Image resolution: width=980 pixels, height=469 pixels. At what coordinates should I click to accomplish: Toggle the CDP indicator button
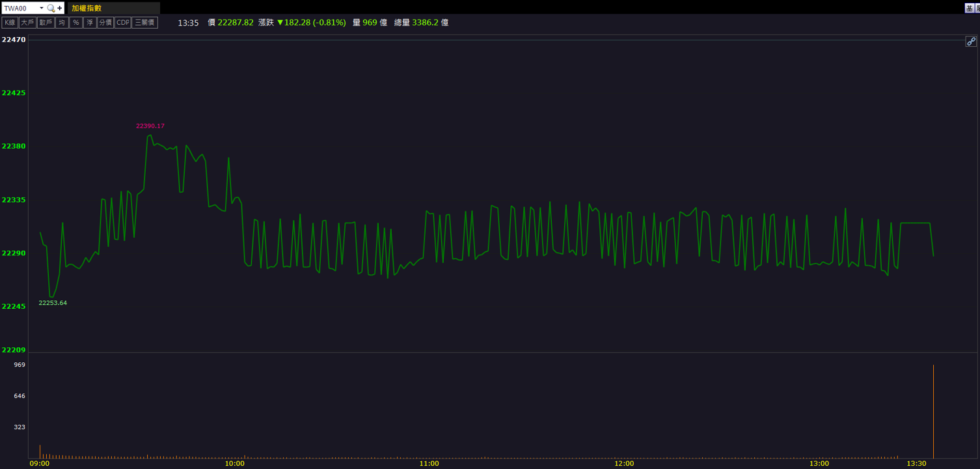point(123,22)
